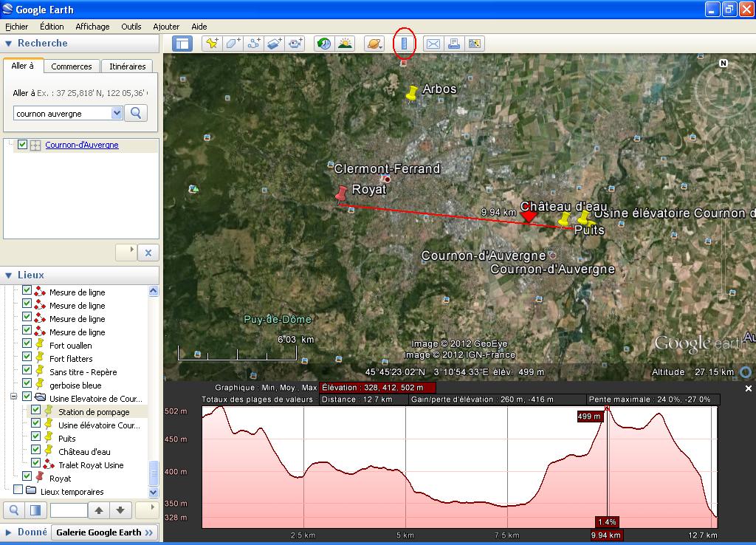The width and height of the screenshot is (756, 545).
Task: Click the Email envelope toolbar icon
Action: (433, 44)
